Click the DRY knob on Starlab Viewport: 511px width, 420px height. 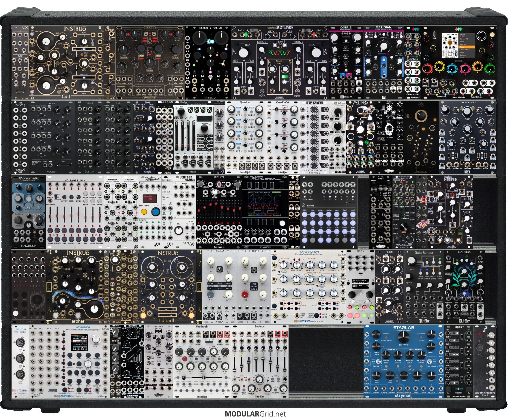tap(376, 335)
